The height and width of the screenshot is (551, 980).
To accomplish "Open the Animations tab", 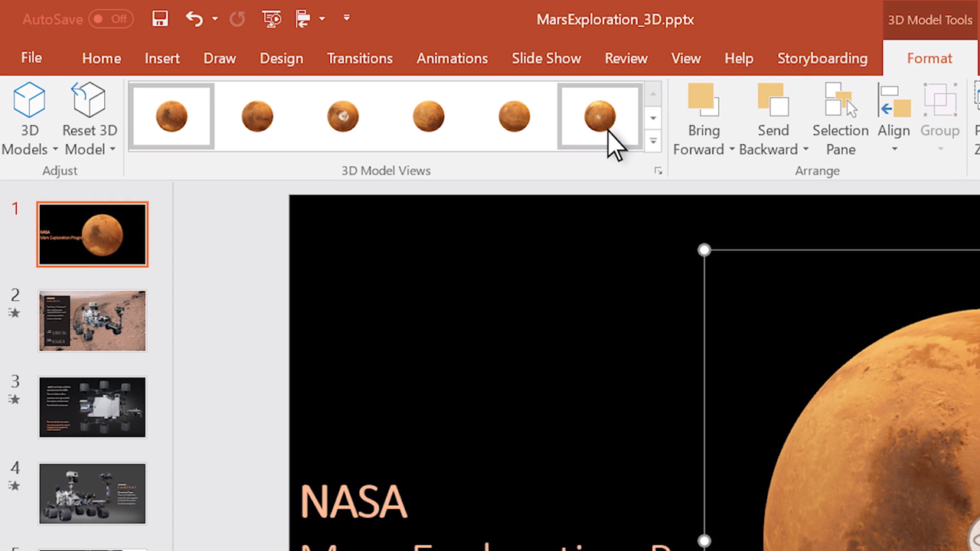I will click(x=452, y=58).
